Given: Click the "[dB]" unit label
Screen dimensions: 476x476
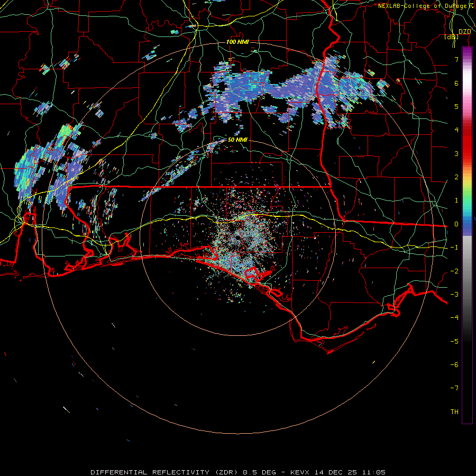Looking at the screenshot, I should tap(451, 37).
